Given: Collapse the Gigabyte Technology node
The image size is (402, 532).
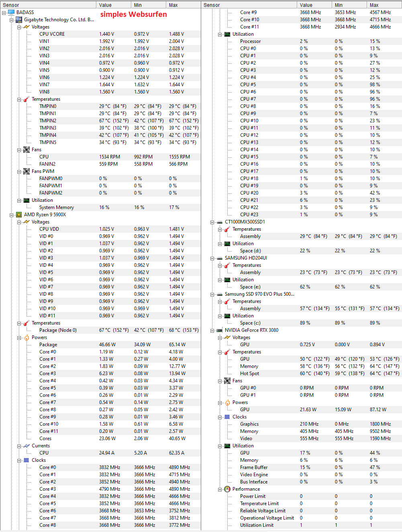Looking at the screenshot, I should tap(12, 20).
